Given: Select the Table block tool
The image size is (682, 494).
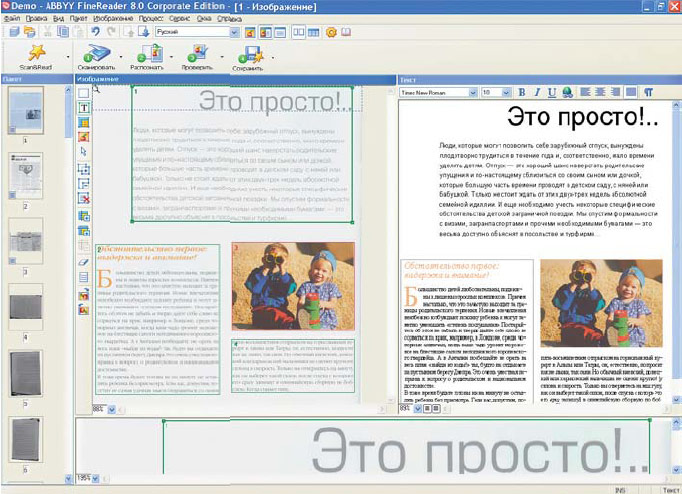Looking at the screenshot, I should coord(84,122).
